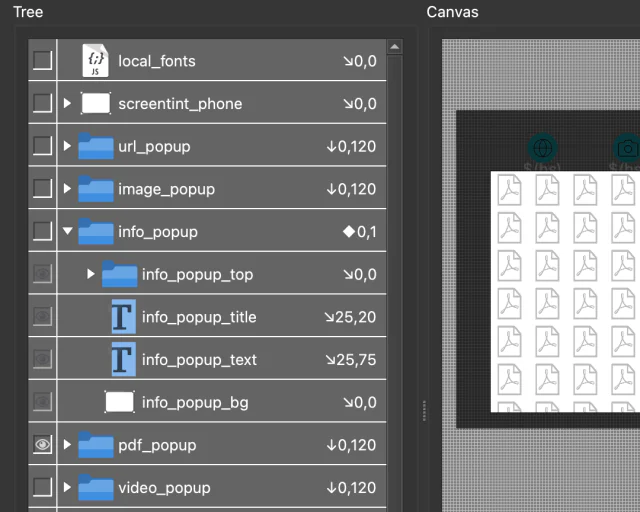Image resolution: width=640 pixels, height=512 pixels.
Task: Click the Canvas panel title
Action: 452,12
